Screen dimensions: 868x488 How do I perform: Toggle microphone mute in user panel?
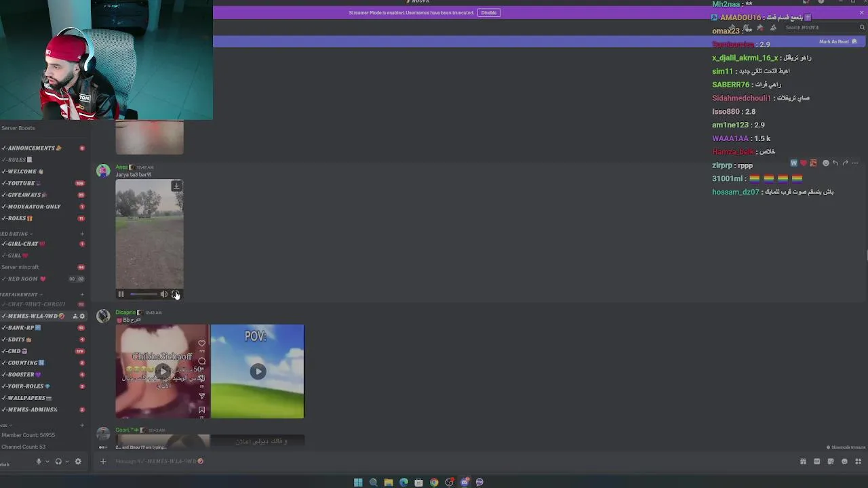(x=39, y=462)
